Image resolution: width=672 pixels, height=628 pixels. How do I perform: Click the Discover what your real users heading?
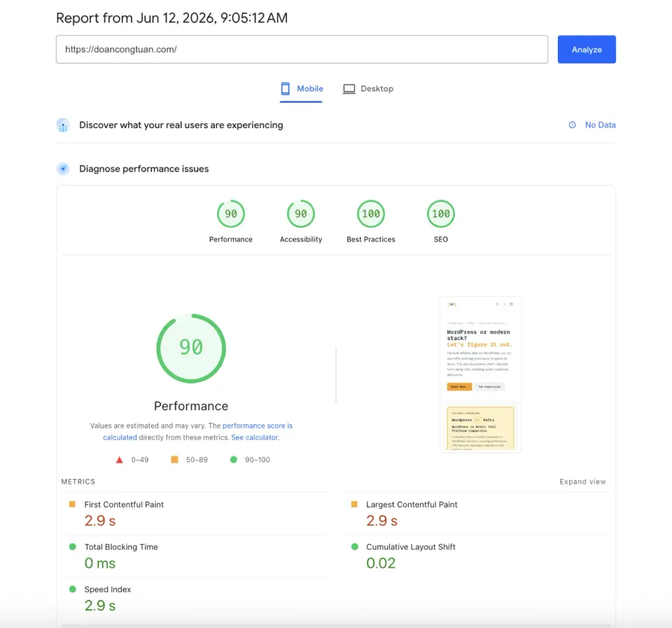pos(181,125)
